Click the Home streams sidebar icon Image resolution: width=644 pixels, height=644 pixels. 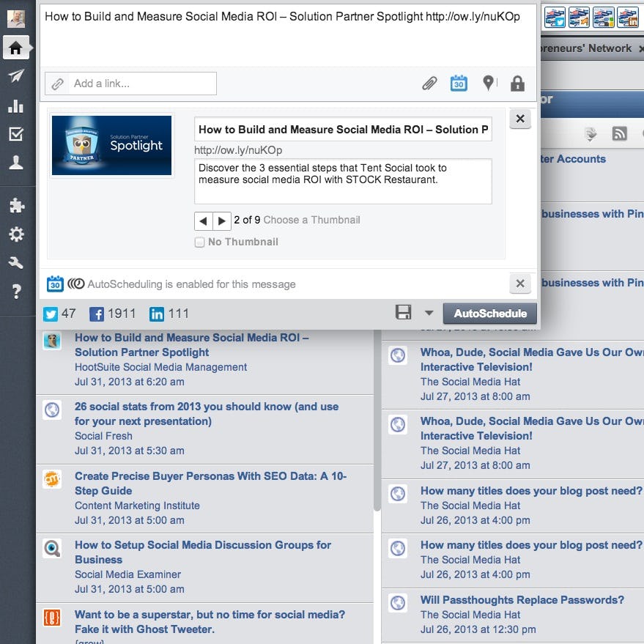tap(15, 48)
